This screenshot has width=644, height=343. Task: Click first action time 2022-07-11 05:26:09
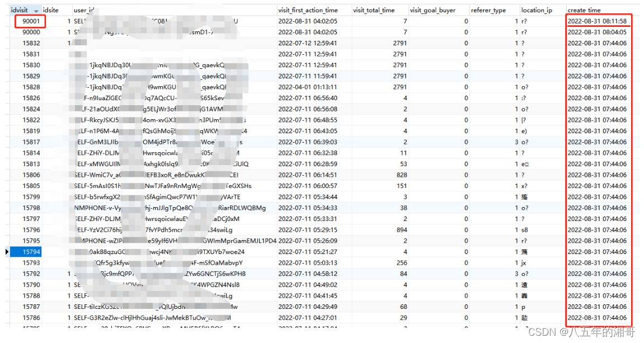308,241
